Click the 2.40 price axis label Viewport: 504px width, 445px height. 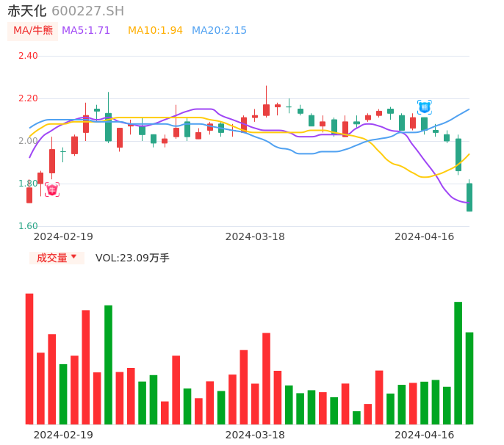(28, 56)
